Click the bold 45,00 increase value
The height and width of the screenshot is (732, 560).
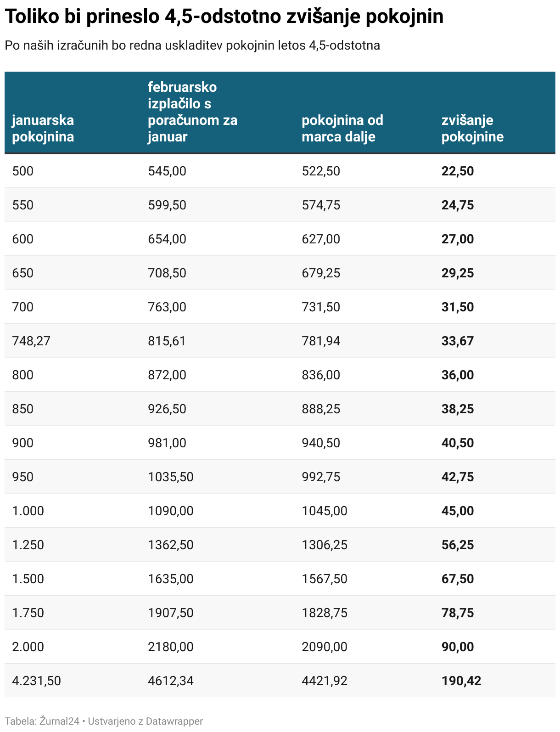[458, 511]
